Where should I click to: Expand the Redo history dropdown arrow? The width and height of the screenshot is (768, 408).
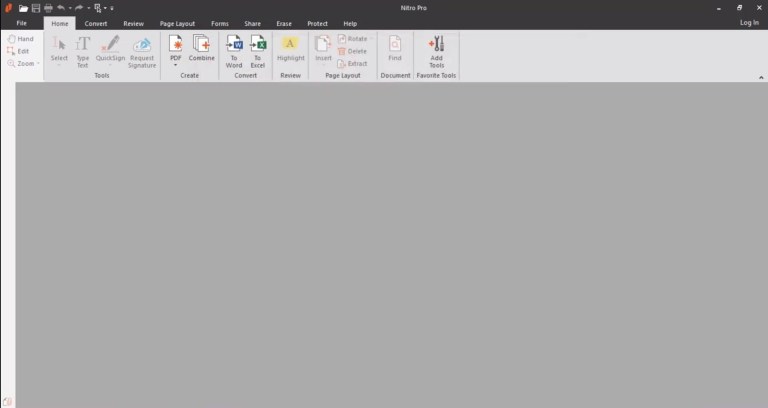(x=89, y=8)
